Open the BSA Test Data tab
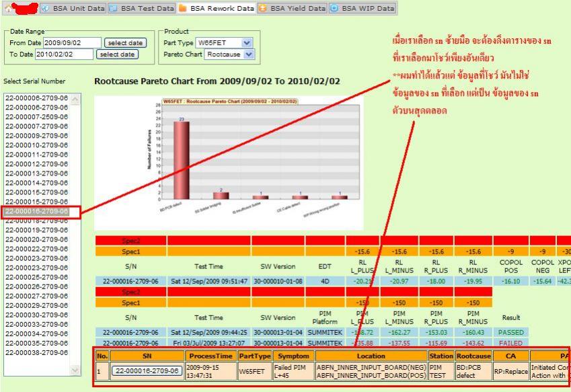This screenshot has width=571, height=392. [x=143, y=8]
